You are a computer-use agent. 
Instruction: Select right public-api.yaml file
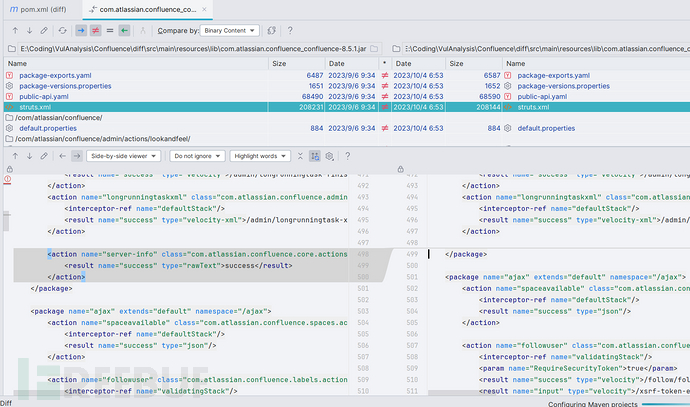click(542, 97)
